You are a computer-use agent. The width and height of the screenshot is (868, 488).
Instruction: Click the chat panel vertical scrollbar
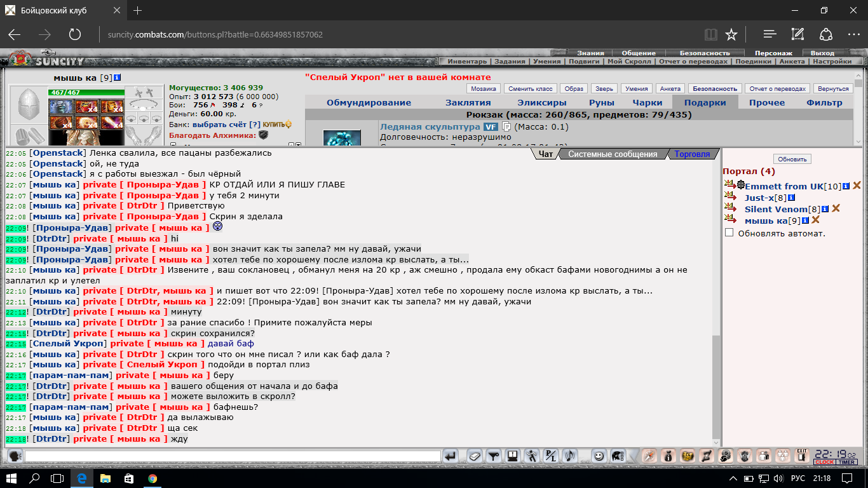pyautogui.click(x=716, y=299)
